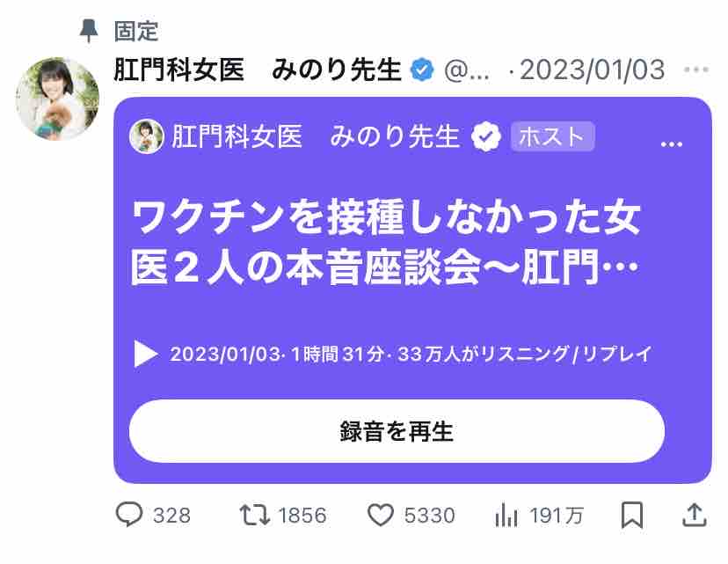Click the white verified badge in card

tap(486, 136)
